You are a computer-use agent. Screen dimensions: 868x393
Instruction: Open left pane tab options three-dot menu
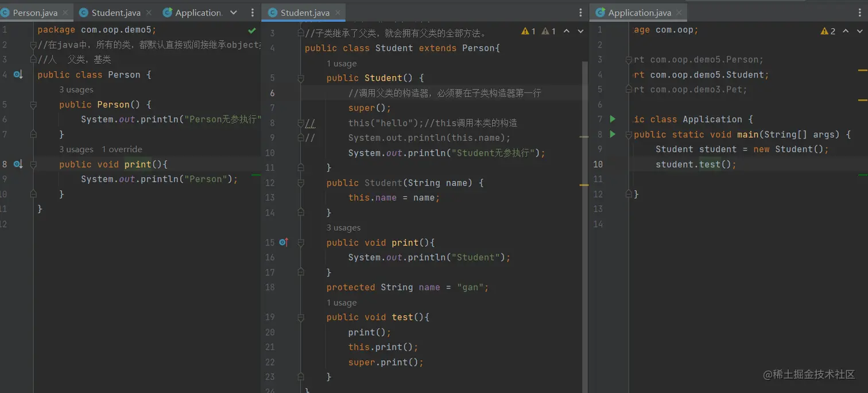pos(253,13)
